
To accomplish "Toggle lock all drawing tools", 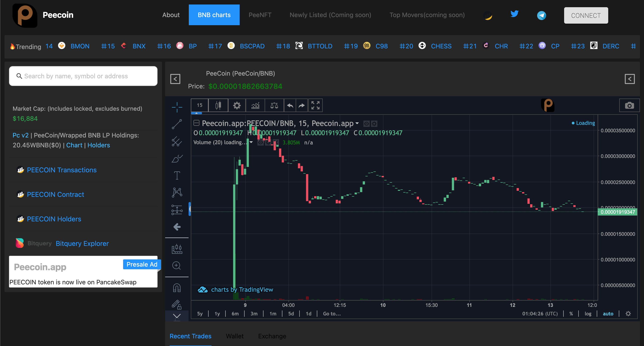I will 177,305.
